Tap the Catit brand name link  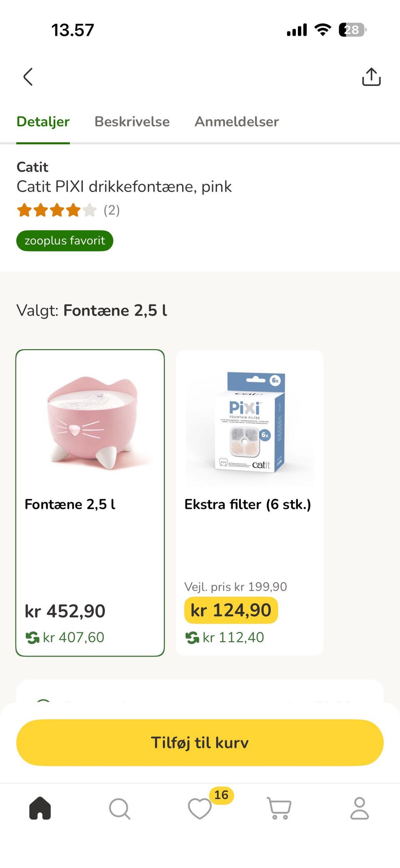[32, 167]
